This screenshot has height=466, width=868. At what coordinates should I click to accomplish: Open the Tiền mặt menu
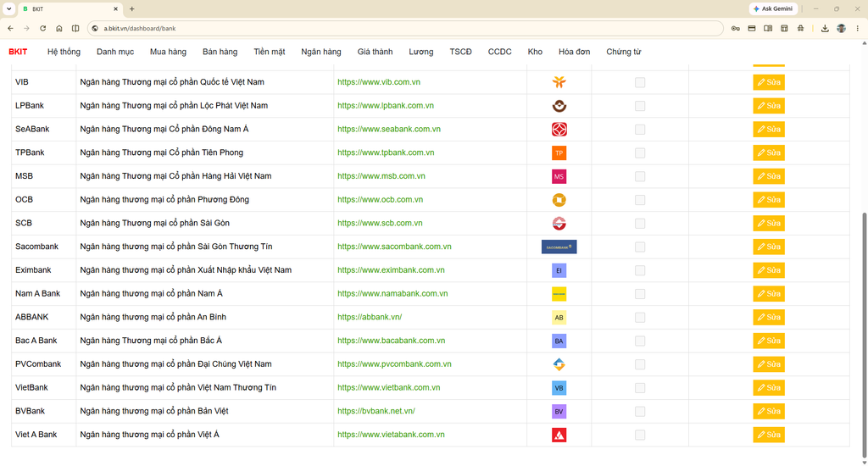pyautogui.click(x=269, y=52)
